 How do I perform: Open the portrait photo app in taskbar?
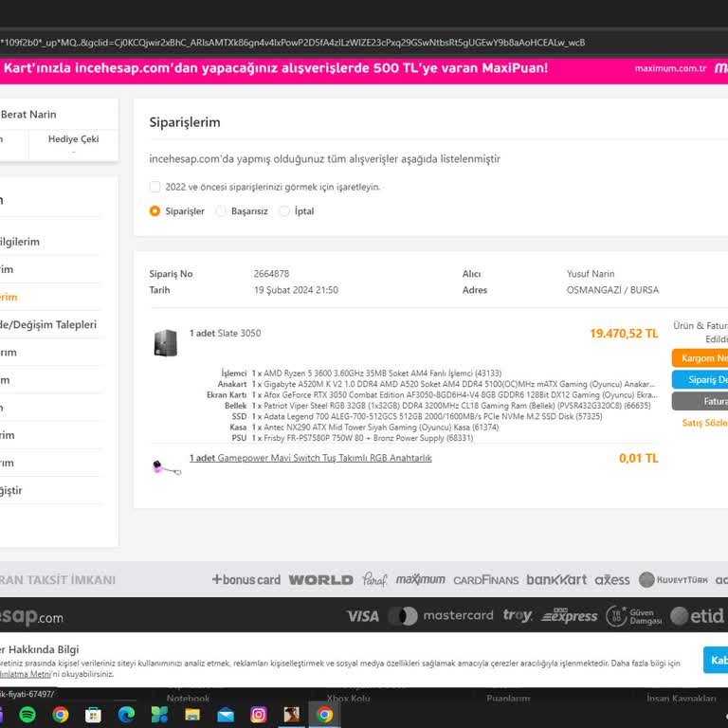pos(292,714)
